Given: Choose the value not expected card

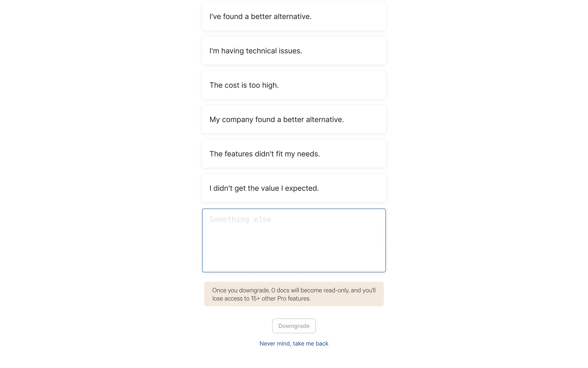Looking at the screenshot, I should pyautogui.click(x=294, y=188).
